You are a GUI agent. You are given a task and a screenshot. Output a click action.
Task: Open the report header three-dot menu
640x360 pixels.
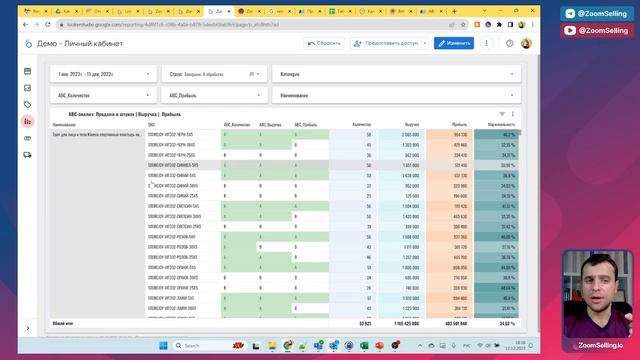click(x=486, y=43)
